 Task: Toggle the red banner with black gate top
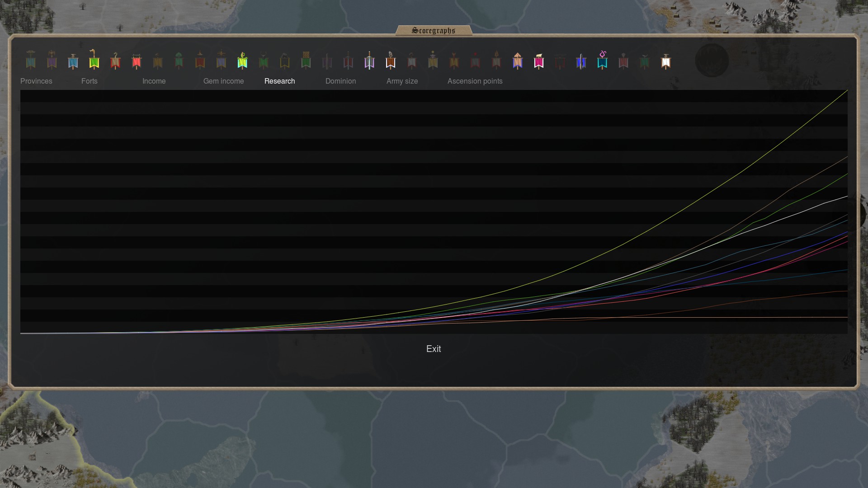coord(137,61)
